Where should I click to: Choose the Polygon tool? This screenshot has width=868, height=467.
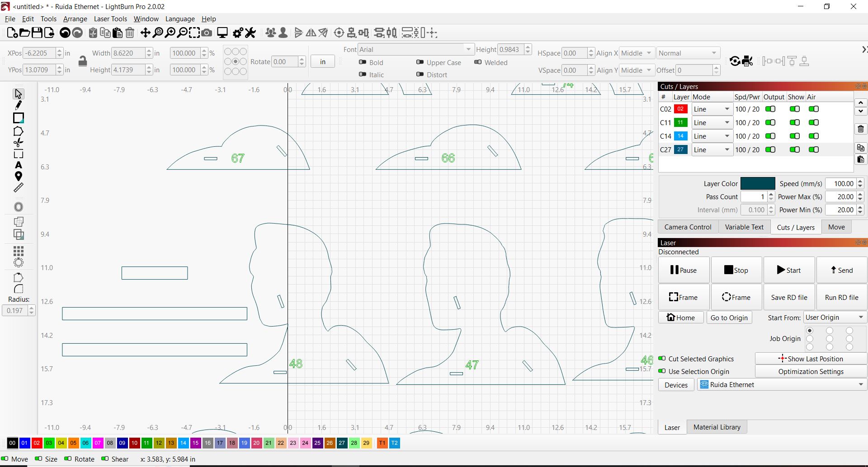19,131
